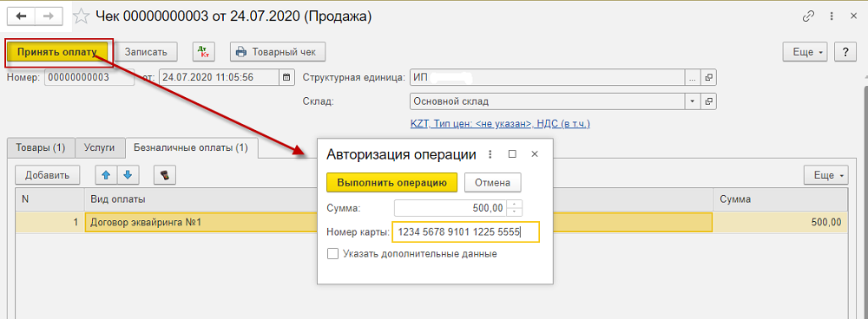Click Принять оплату button

[57, 51]
